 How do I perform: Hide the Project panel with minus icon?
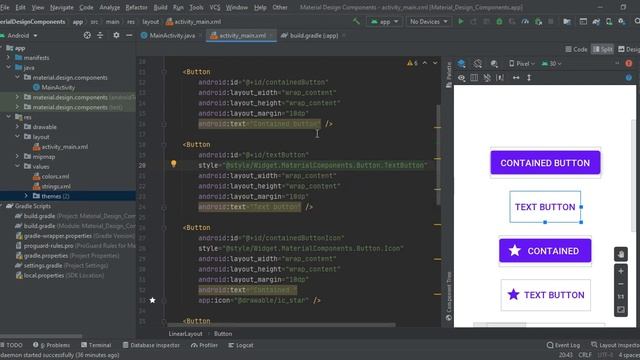[x=129, y=36]
